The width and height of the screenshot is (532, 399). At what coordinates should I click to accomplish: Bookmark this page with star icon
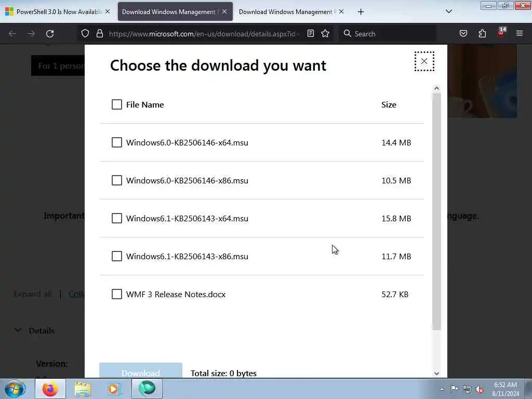[x=325, y=33]
